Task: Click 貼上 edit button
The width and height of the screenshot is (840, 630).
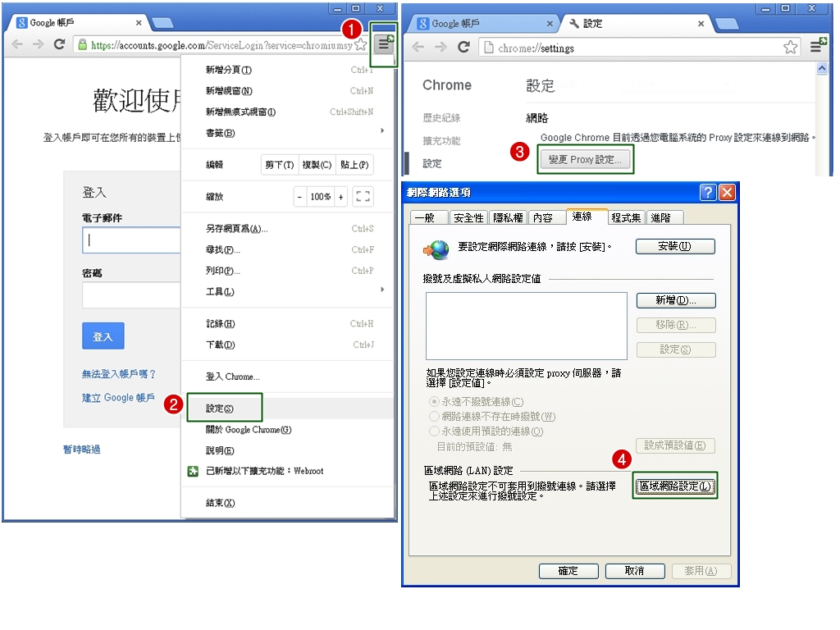Action: [x=354, y=165]
